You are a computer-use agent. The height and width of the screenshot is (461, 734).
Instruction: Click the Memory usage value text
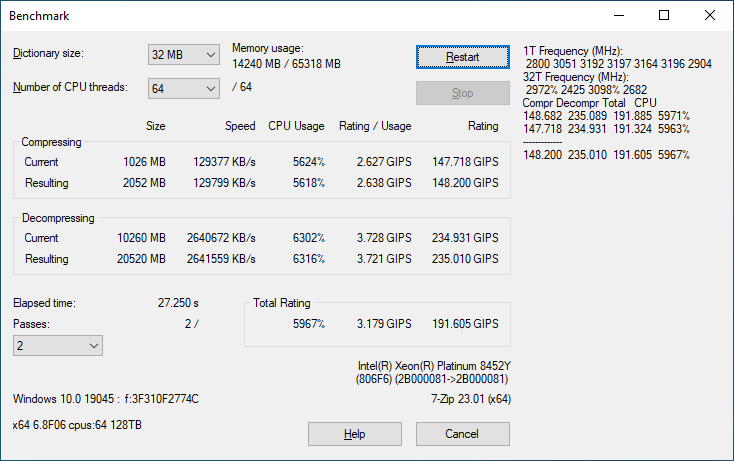286,63
